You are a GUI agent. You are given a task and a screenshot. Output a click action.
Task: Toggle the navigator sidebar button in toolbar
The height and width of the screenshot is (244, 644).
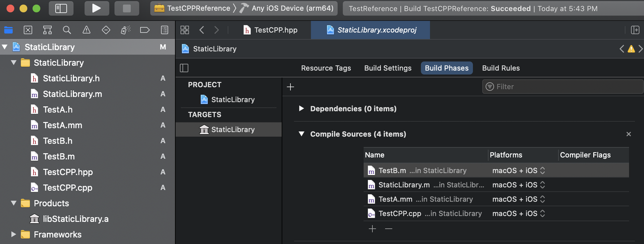pyautogui.click(x=61, y=9)
